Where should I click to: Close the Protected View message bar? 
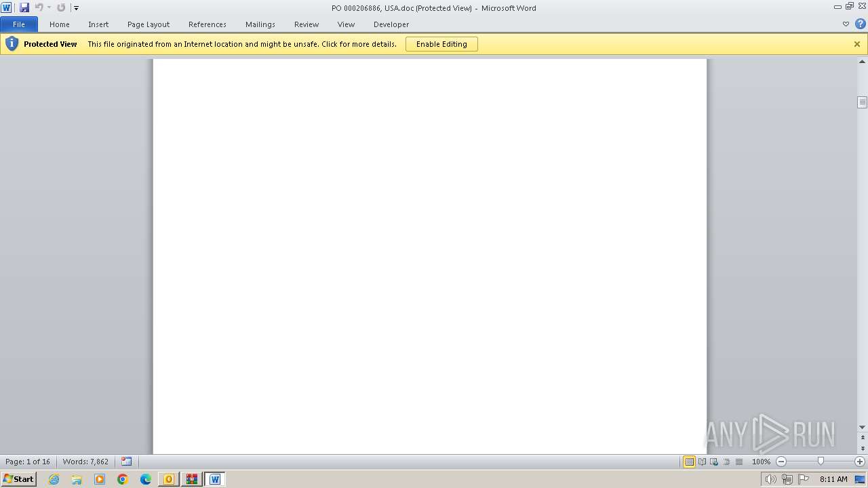pos(857,44)
